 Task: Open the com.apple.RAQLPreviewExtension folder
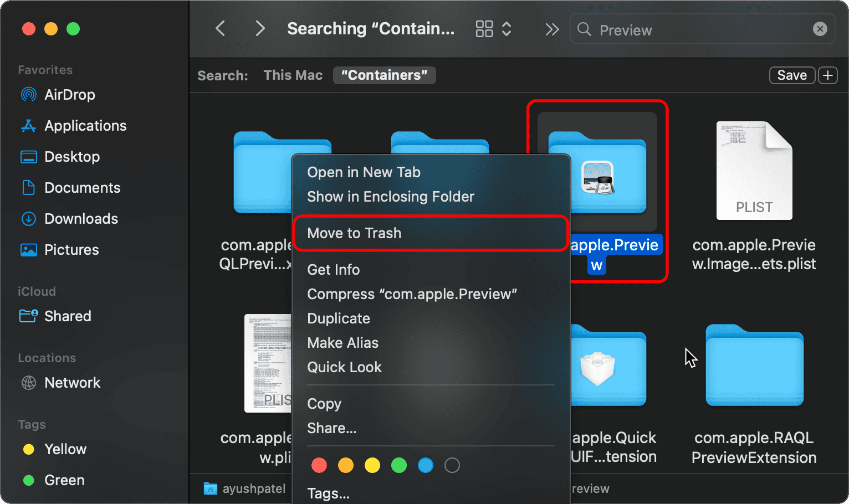pyautogui.click(x=754, y=367)
